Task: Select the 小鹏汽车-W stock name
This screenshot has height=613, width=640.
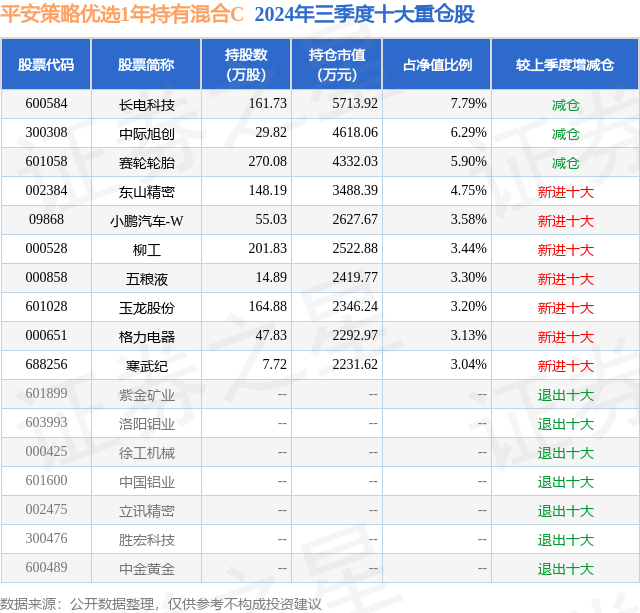Action: click(147, 221)
